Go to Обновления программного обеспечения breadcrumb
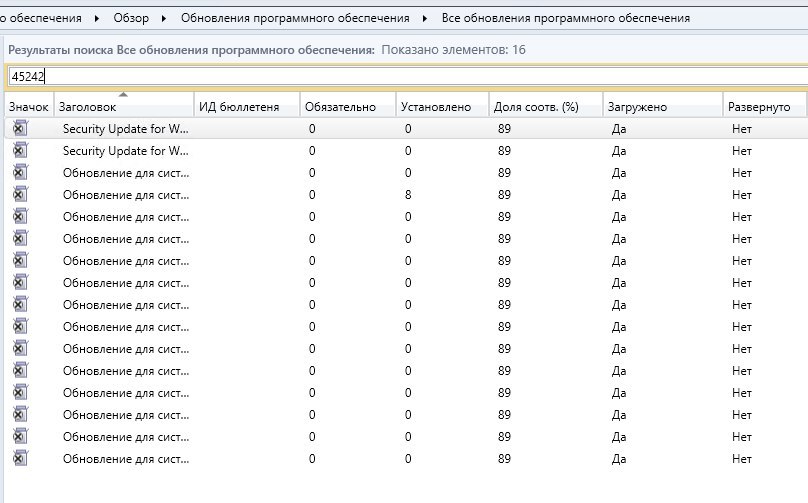This screenshot has height=503, width=808. tap(295, 18)
